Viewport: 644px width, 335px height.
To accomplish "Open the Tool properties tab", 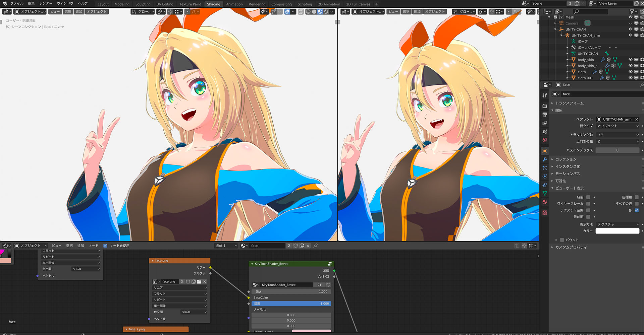I will (545, 95).
